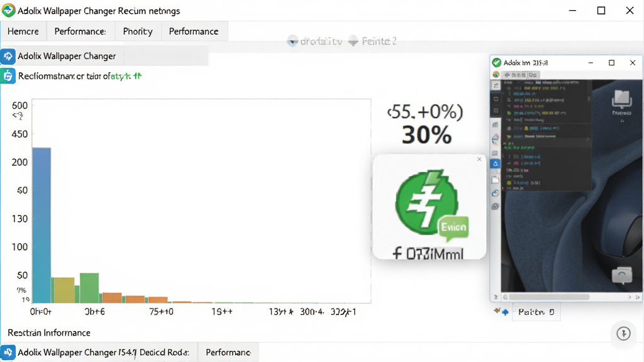Click the tall blue bar in the chart
This screenshot has width=644, height=362.
point(42,226)
